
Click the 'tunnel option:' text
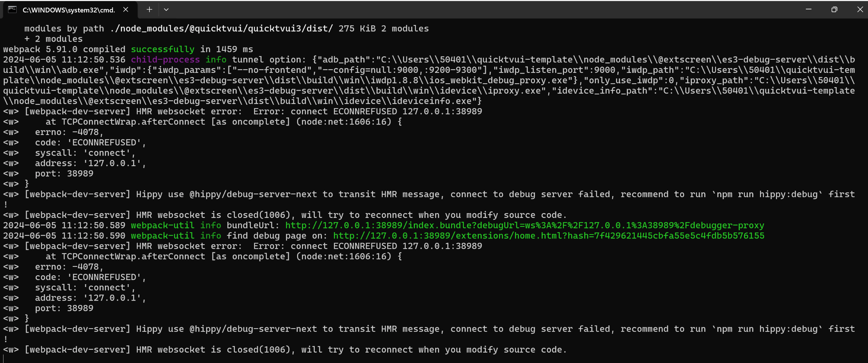click(269, 60)
